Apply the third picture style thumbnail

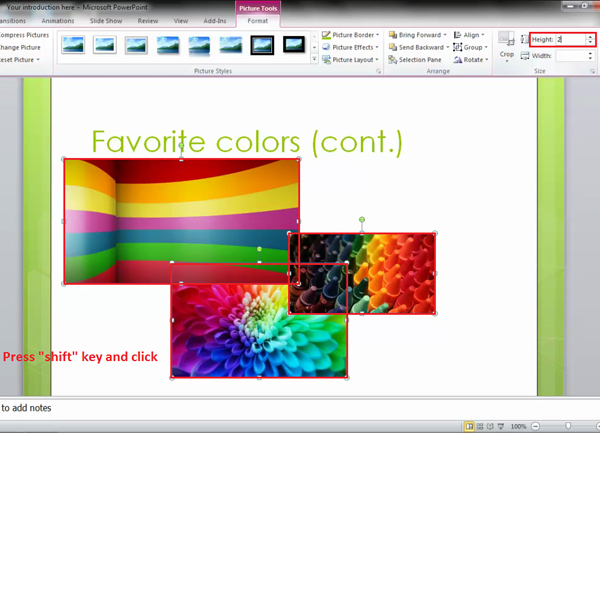[x=136, y=45]
